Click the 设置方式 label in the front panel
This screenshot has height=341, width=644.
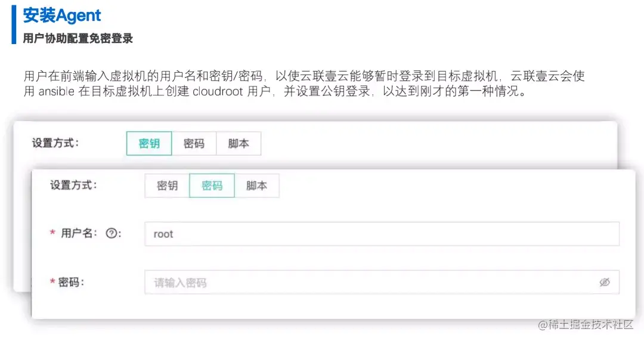73,185
